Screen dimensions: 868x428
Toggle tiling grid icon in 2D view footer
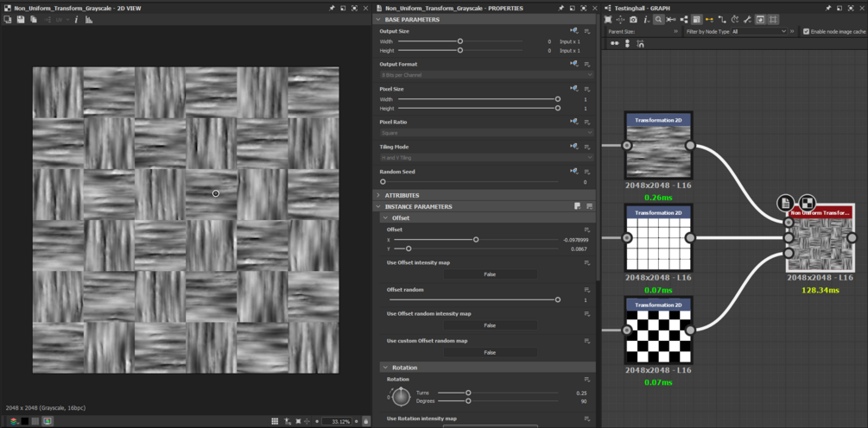[x=275, y=421]
